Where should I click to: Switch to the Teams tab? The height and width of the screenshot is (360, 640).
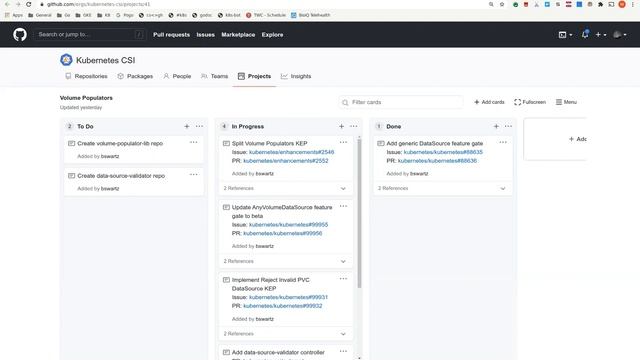pos(214,76)
